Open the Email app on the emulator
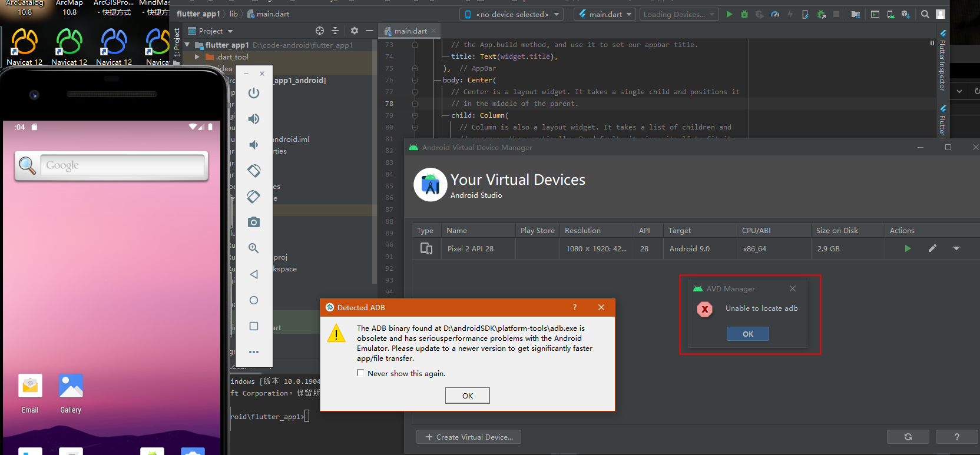 (30, 394)
